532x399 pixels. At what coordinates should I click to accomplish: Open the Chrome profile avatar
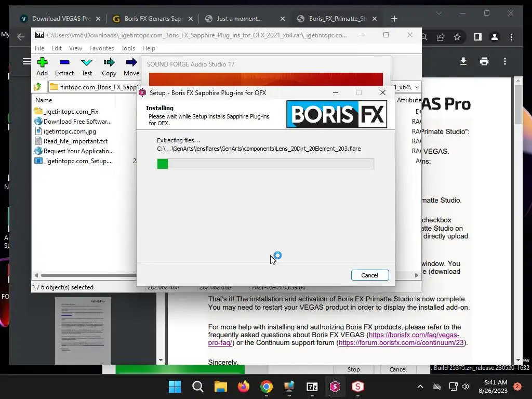pos(495,37)
